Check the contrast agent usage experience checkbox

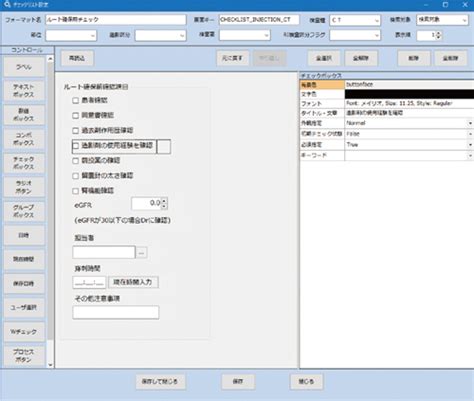(x=76, y=146)
